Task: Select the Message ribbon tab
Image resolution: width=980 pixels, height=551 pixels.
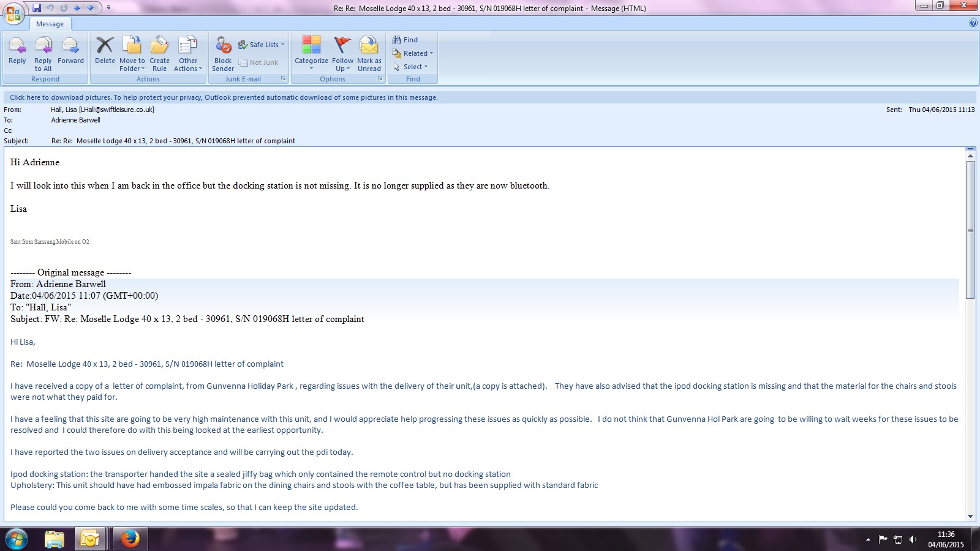Action: pos(50,24)
